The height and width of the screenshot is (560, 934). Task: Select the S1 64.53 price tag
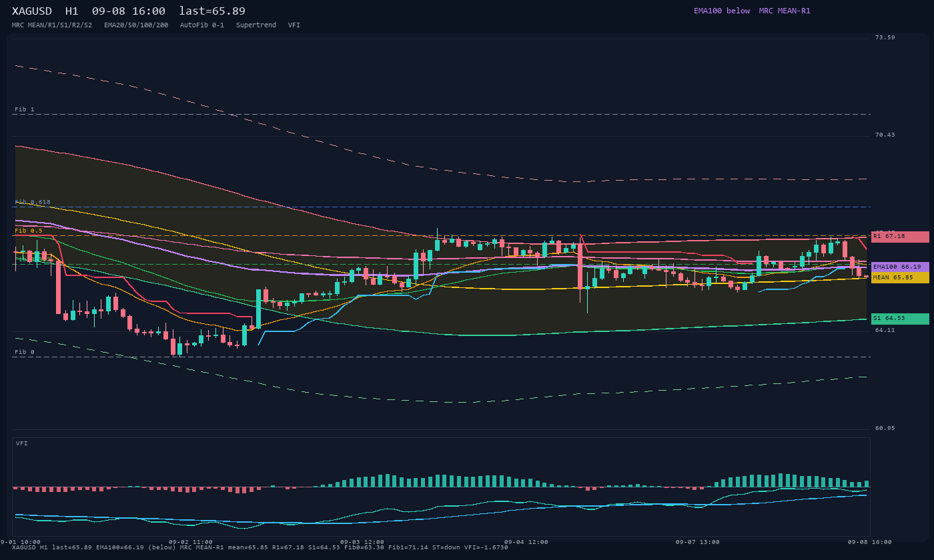tap(900, 319)
